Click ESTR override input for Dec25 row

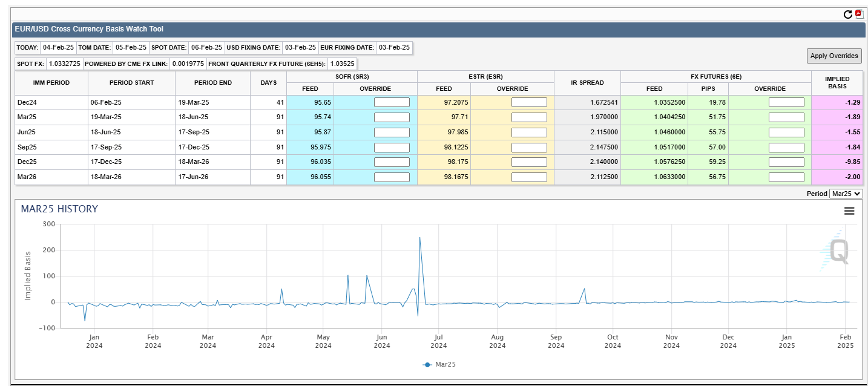click(x=529, y=162)
